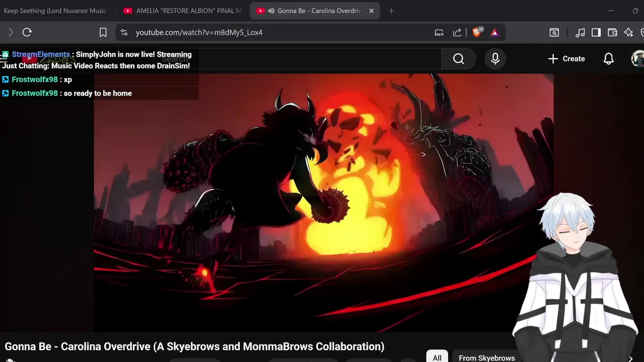Close the Gonna Be tab
Screen dimensions: 644x362
(x=371, y=11)
